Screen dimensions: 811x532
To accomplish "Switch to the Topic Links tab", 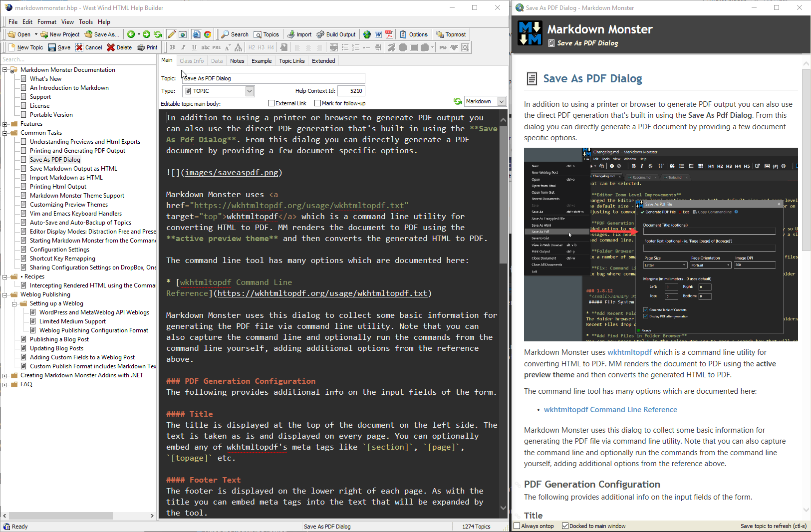I will (292, 61).
